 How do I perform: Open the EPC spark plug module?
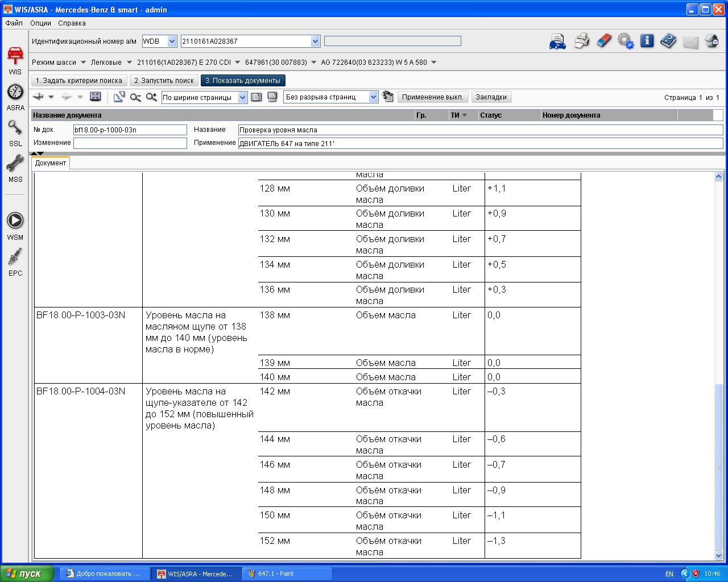point(15,262)
